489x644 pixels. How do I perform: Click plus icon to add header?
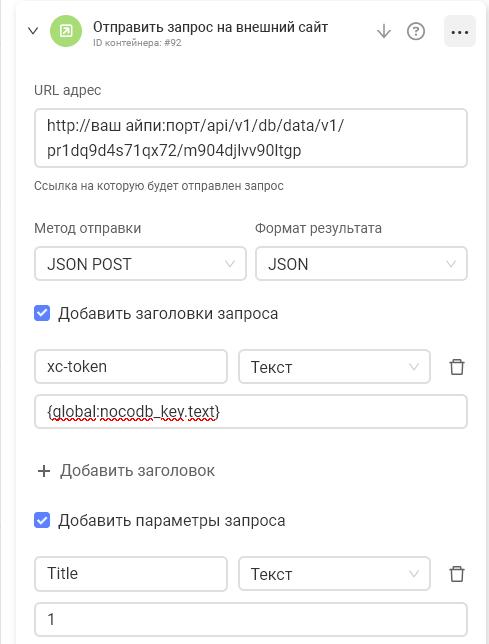pyautogui.click(x=44, y=471)
